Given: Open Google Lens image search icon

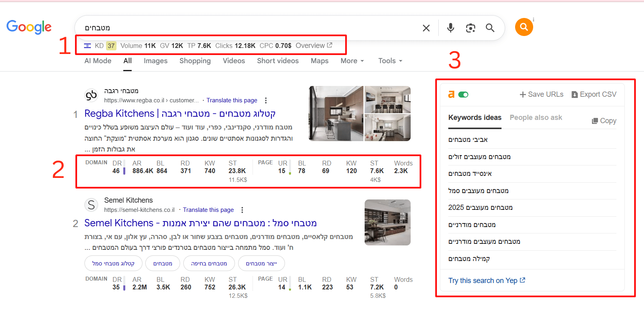Looking at the screenshot, I should coord(471,28).
